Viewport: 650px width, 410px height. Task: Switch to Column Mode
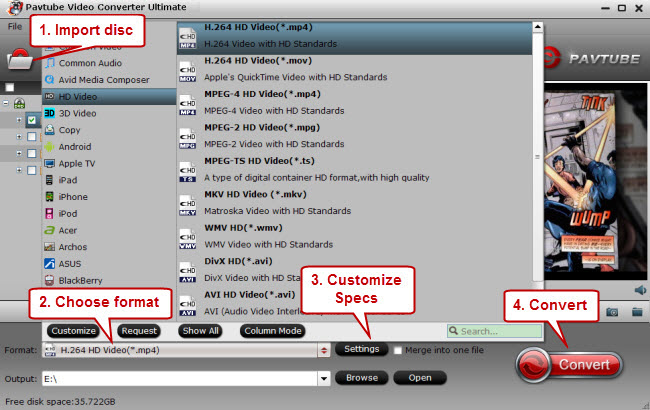pos(273,331)
